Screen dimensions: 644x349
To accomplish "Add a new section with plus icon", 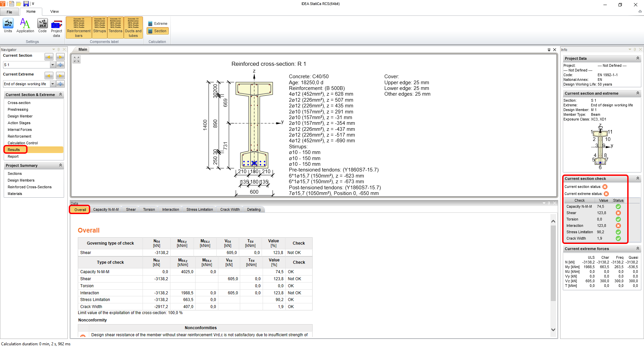I will click(60, 65).
